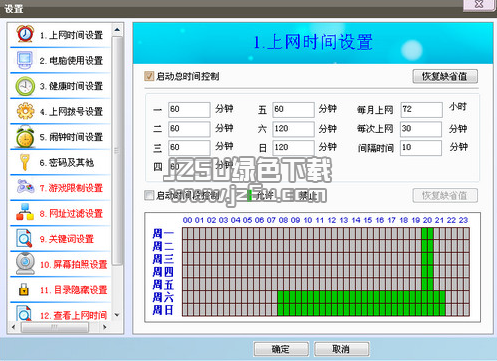Click the sidebar horizontal scrollbar thumb
Image resolution: width=497 pixels, height=361 pixels.
55,327
